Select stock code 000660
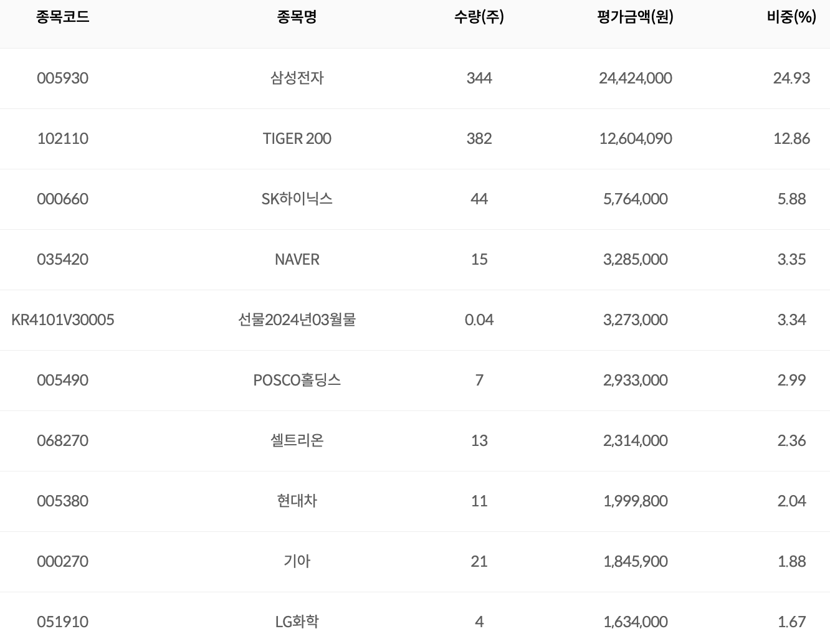Image resolution: width=830 pixels, height=644 pixels. pyautogui.click(x=62, y=199)
